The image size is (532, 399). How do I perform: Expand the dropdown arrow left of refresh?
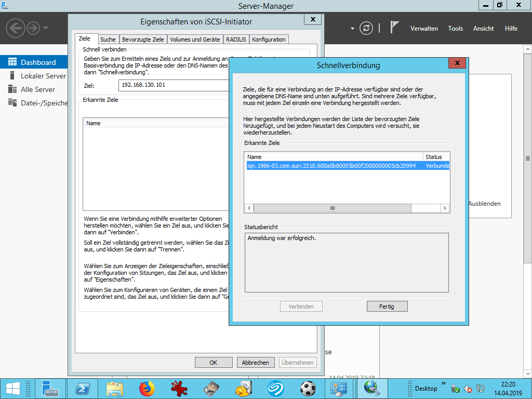click(353, 29)
